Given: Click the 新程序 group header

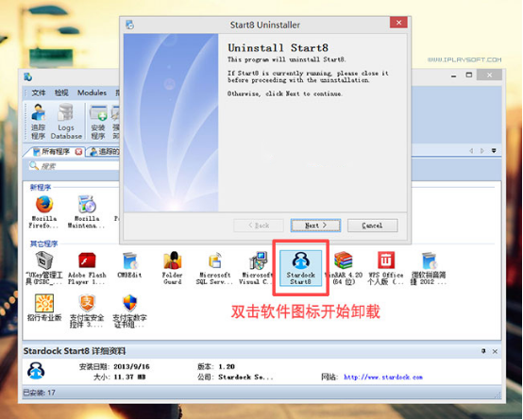Looking at the screenshot, I should tap(41, 188).
